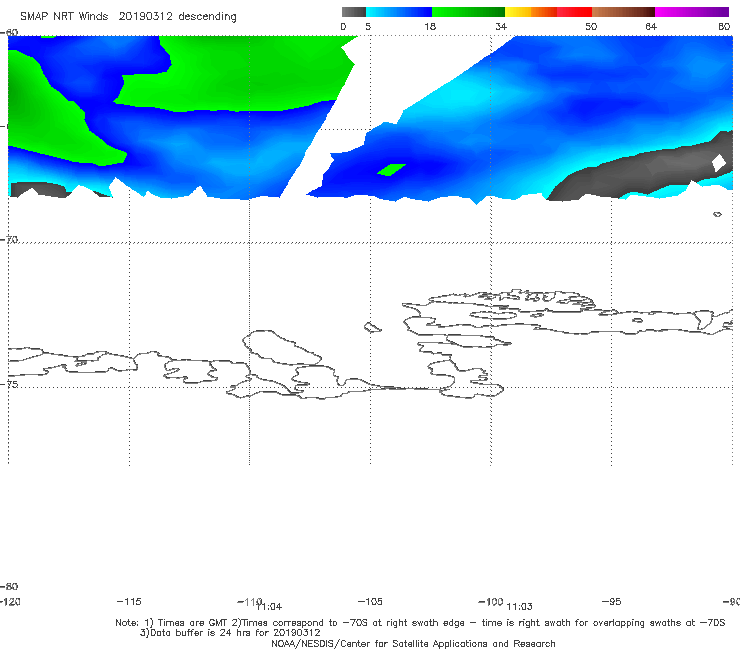Screen dimensions: 740x650
Task: Click the swath time label '11:04'
Action: tap(269, 607)
